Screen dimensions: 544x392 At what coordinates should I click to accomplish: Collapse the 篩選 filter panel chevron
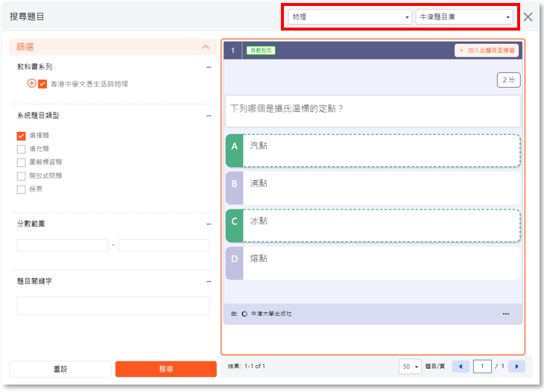(x=206, y=47)
